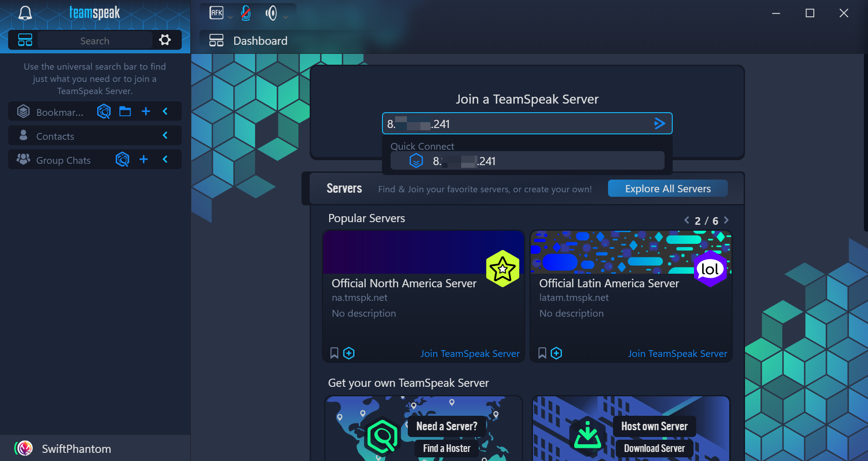868x461 pixels.
Task: Click Explore All Servers button
Action: [x=667, y=189]
